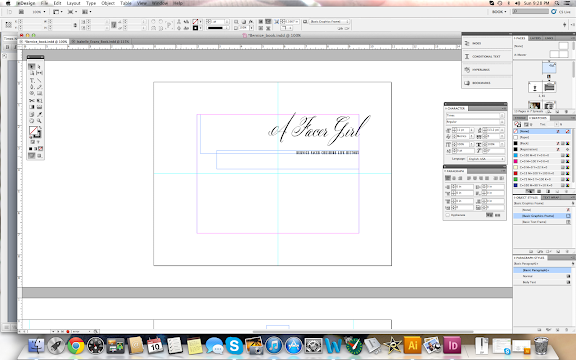
Task: Select the Page tool
Action: [32, 73]
